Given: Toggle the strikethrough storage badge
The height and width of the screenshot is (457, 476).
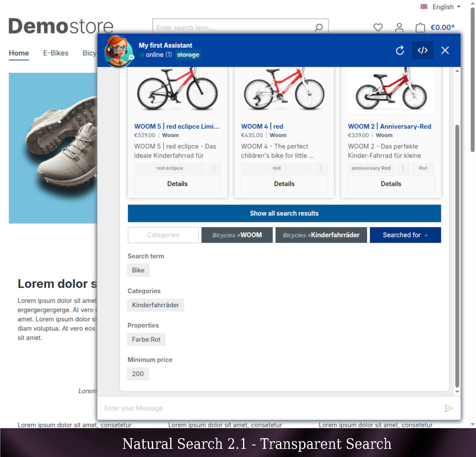Looking at the screenshot, I should pyautogui.click(x=188, y=55).
